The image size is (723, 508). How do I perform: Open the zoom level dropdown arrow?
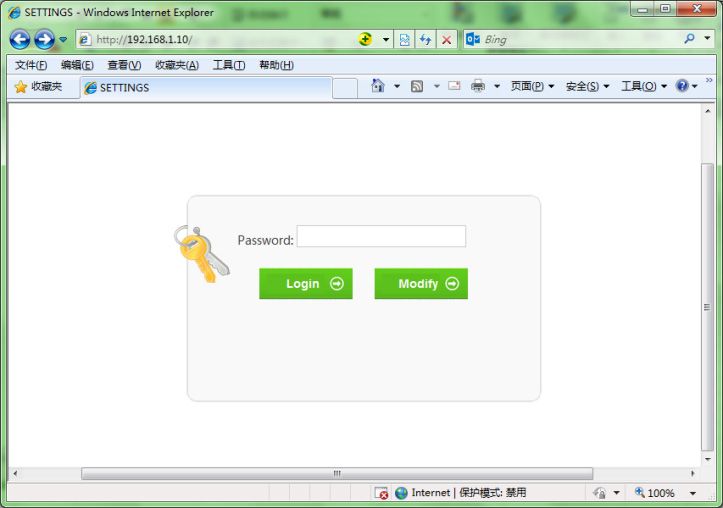coord(693,493)
